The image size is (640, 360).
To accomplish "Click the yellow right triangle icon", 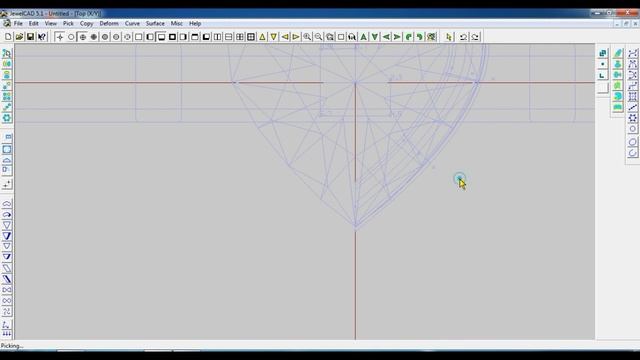I will (296, 37).
